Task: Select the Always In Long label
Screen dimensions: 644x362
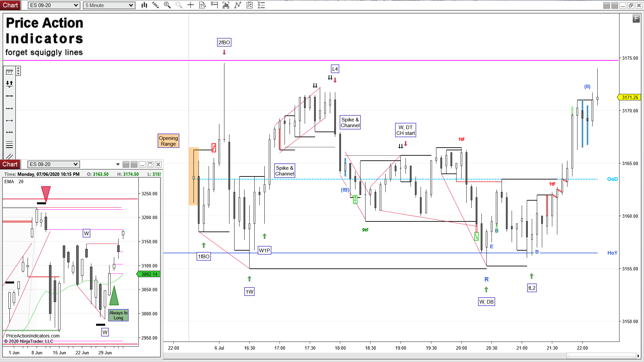Action: [118, 315]
